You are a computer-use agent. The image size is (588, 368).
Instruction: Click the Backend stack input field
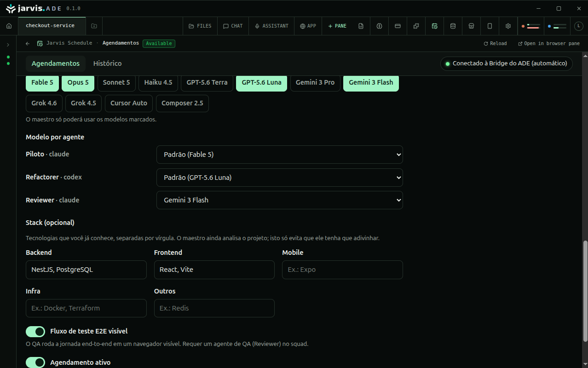pyautogui.click(x=86, y=270)
